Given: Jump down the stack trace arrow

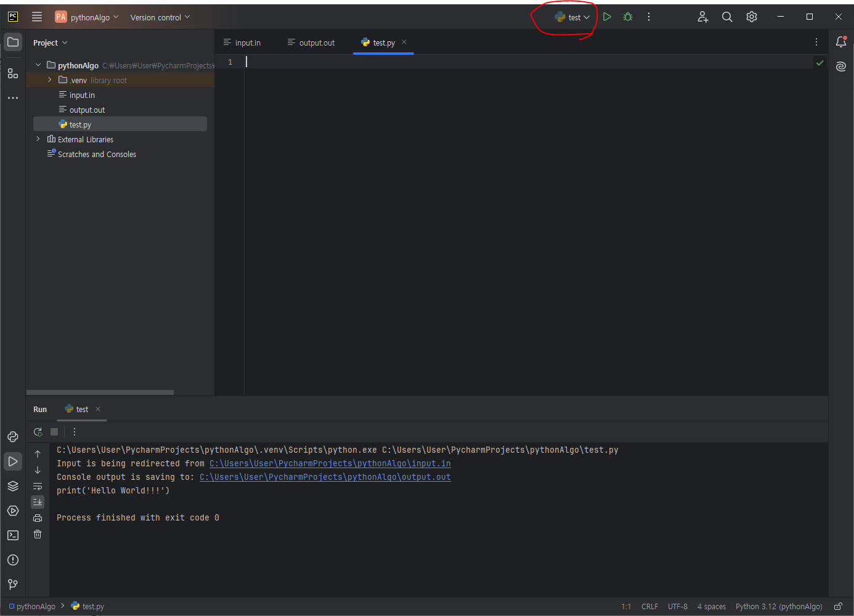Looking at the screenshot, I should pyautogui.click(x=38, y=470).
